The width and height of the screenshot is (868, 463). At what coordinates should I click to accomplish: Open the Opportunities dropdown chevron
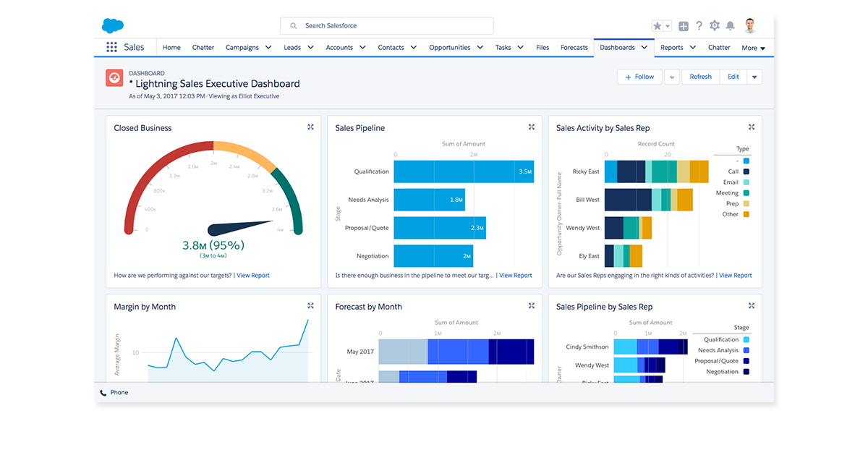(x=481, y=47)
